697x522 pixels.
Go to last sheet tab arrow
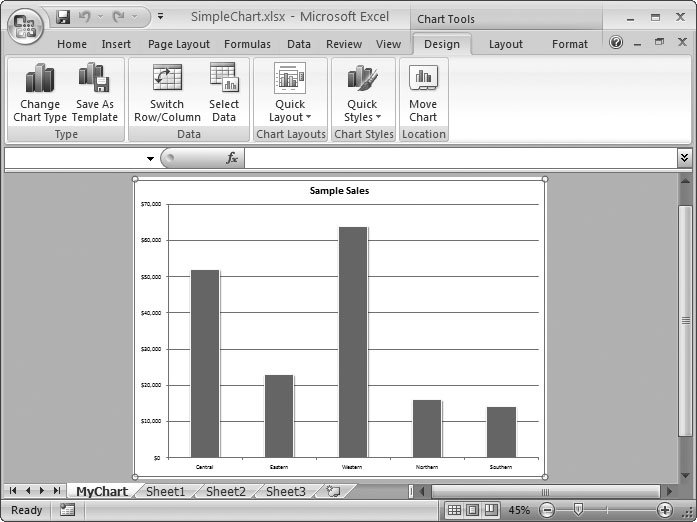pyautogui.click(x=56, y=490)
